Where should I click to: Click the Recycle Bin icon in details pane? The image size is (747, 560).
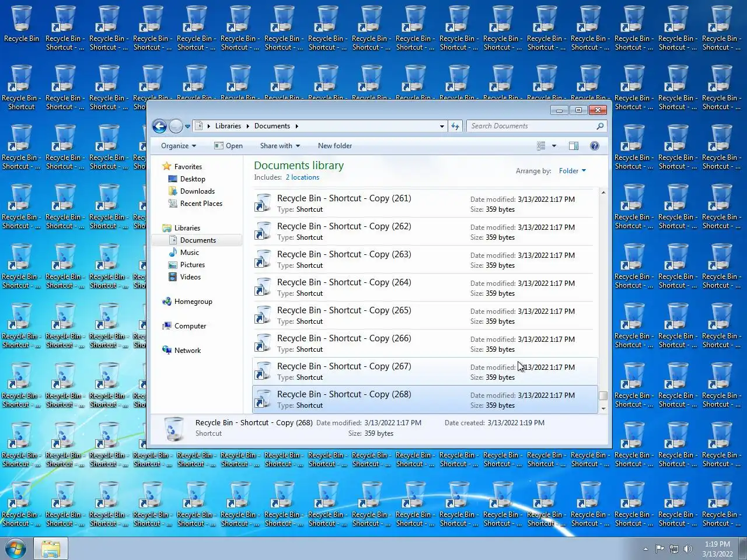click(x=173, y=429)
